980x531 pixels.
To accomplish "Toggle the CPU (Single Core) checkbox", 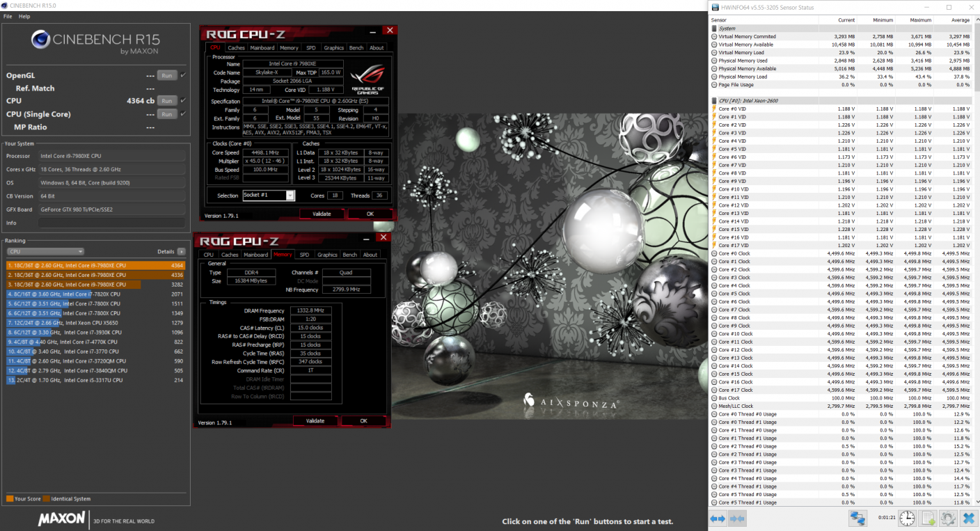I will point(183,114).
